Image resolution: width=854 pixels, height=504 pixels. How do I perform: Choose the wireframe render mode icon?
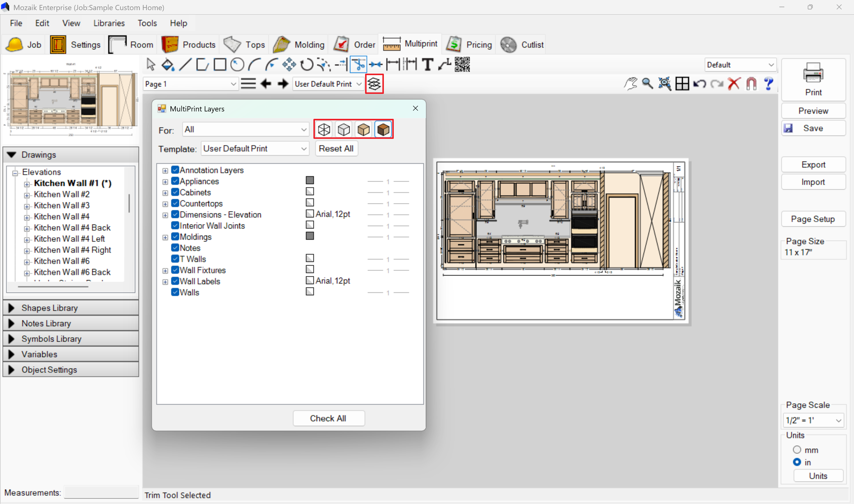click(x=324, y=129)
